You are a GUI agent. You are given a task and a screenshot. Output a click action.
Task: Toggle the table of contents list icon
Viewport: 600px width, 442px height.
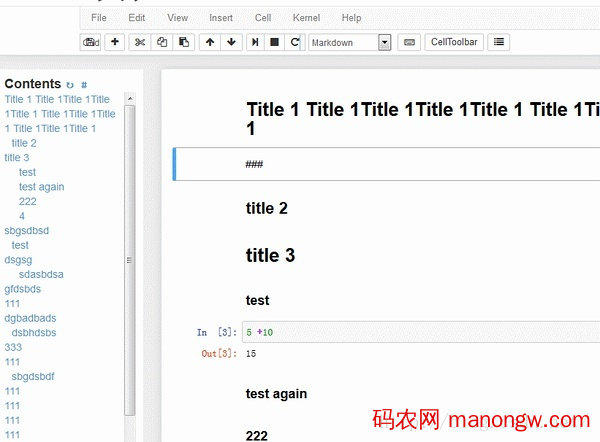(x=499, y=42)
